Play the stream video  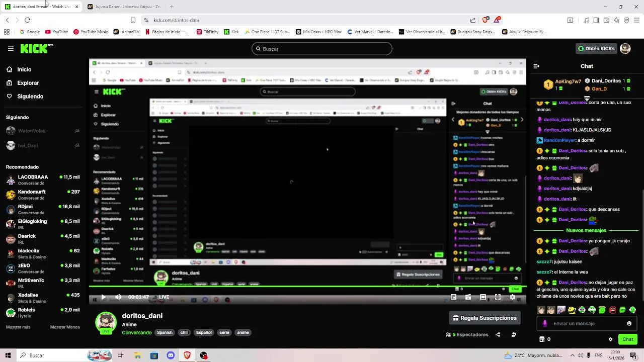point(103,297)
